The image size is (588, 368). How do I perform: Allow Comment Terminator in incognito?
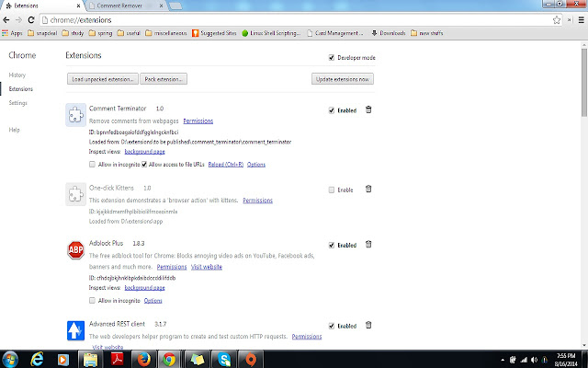(x=92, y=164)
